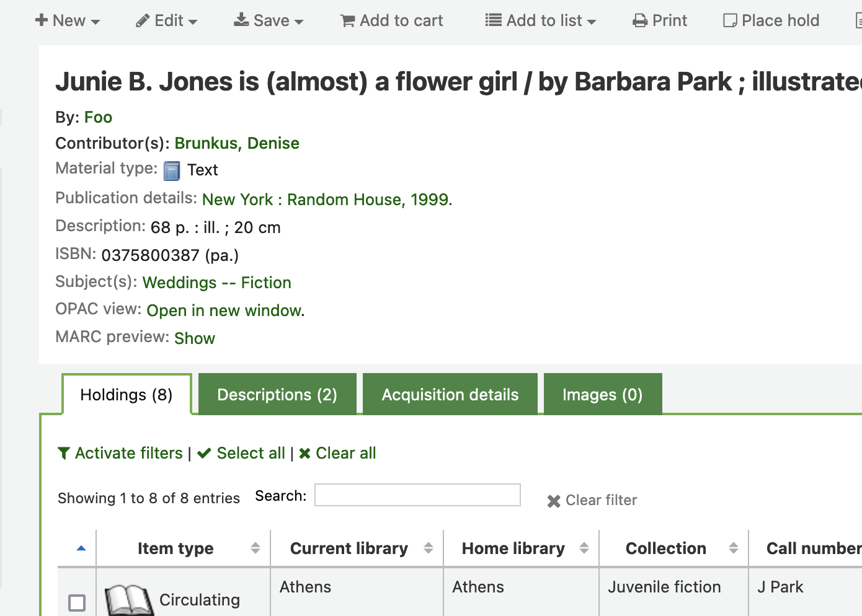862x616 pixels.
Task: Check the first holdings row checkbox
Action: 77,602
